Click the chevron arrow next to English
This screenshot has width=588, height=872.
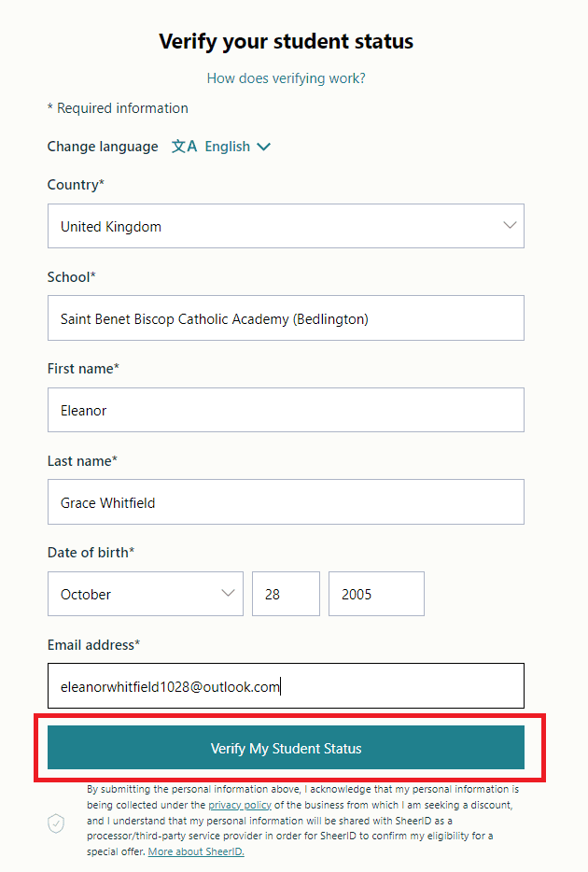263,147
